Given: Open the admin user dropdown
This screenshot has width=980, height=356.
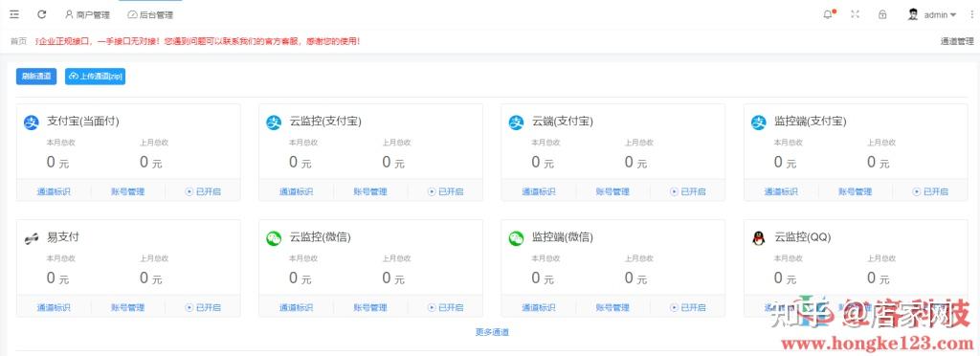Looking at the screenshot, I should pyautogui.click(x=932, y=14).
